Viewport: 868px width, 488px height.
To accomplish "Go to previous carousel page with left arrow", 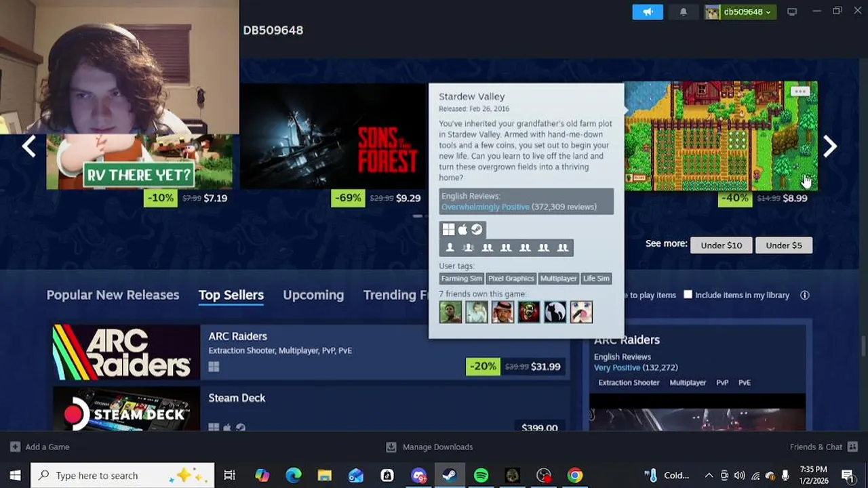I will click(28, 146).
